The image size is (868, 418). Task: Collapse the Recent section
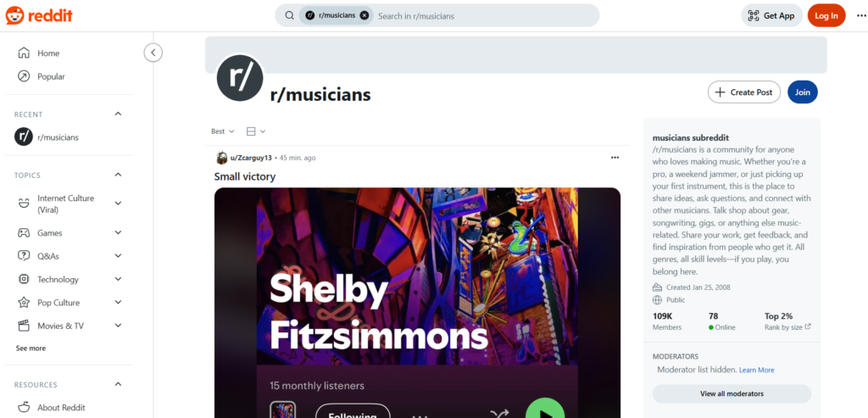(118, 114)
